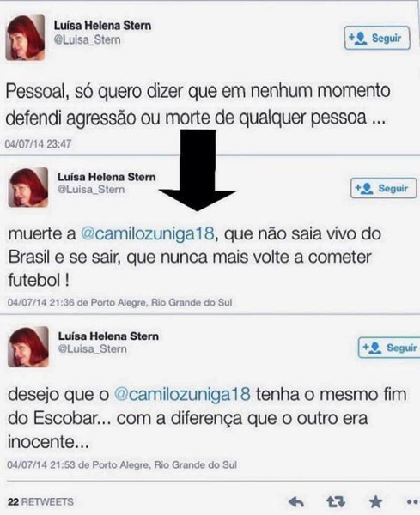Open profile picture on third tweet

tap(28, 347)
